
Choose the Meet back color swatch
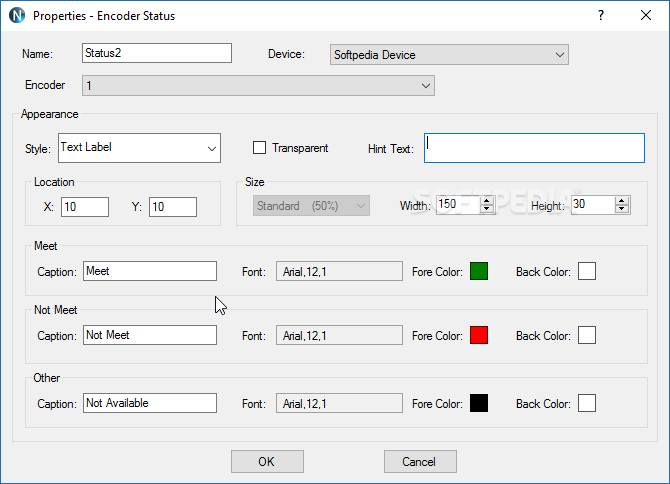click(x=587, y=271)
